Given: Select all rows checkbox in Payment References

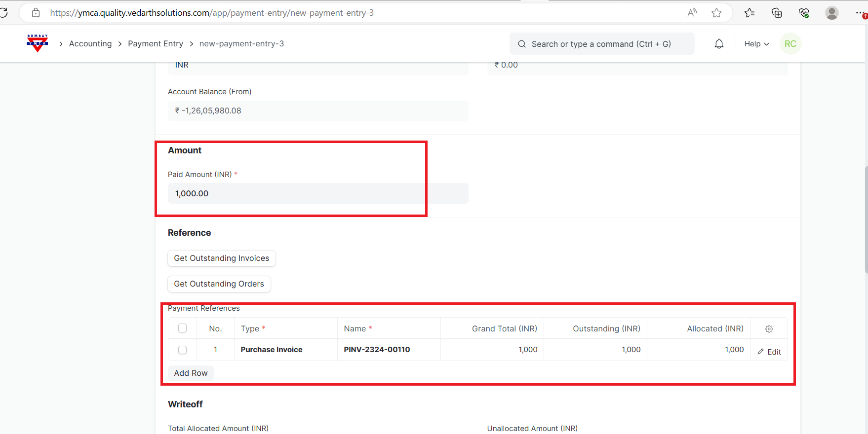Looking at the screenshot, I should tap(182, 328).
